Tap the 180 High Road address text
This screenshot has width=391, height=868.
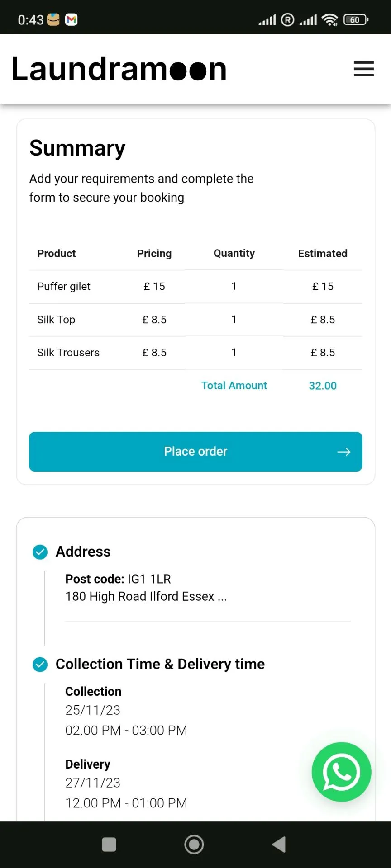point(146,597)
